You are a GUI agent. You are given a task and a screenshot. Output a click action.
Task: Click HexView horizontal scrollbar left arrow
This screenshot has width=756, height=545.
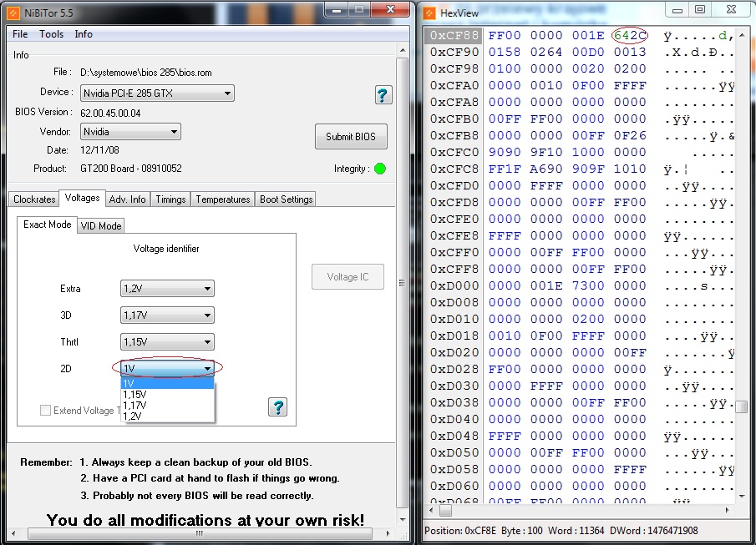pyautogui.click(x=432, y=510)
